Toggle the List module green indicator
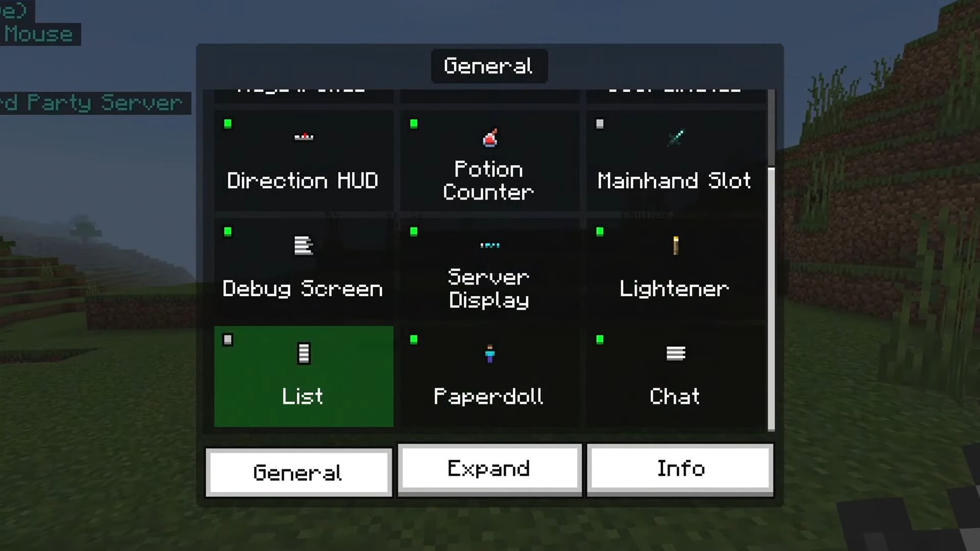 [228, 339]
